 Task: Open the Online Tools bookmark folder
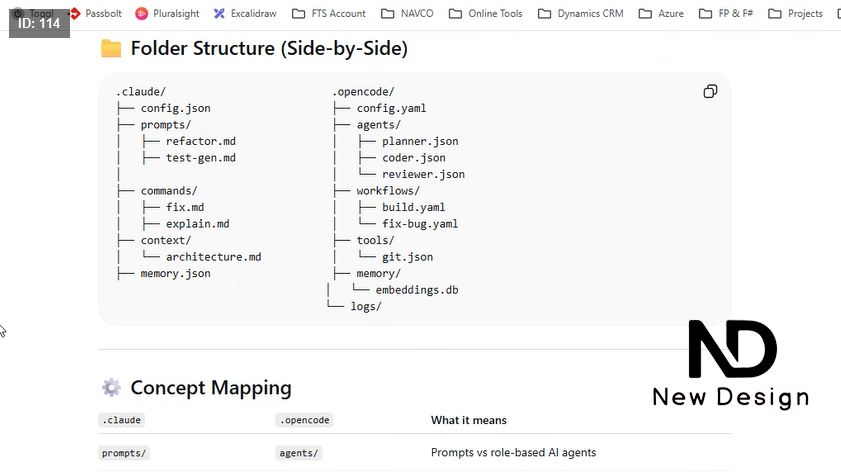coord(486,13)
